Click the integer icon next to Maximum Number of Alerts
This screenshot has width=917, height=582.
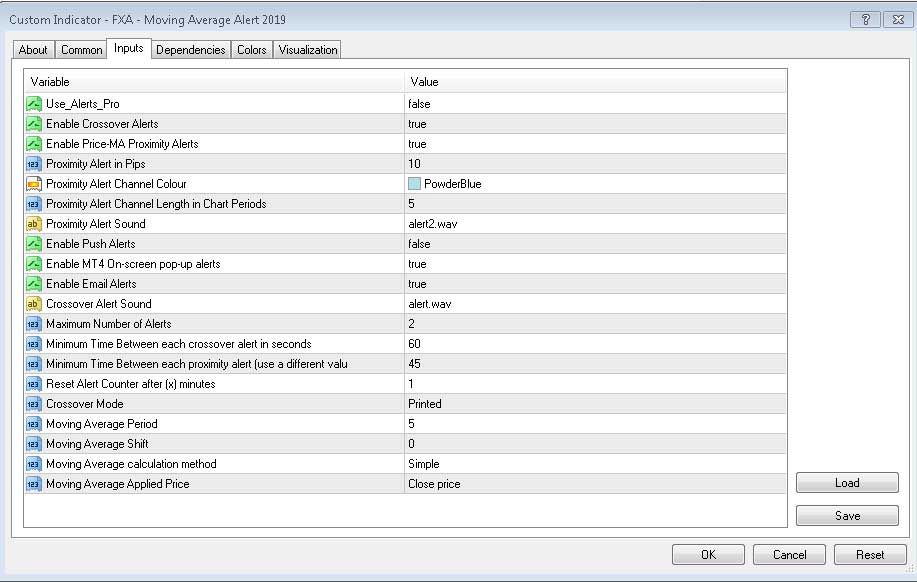pyautogui.click(x=34, y=324)
